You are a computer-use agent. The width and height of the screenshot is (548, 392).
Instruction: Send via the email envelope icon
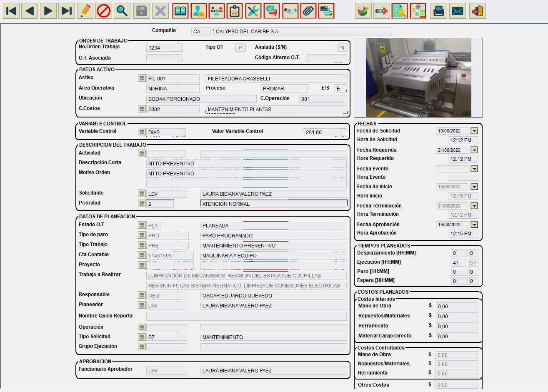[x=458, y=11]
